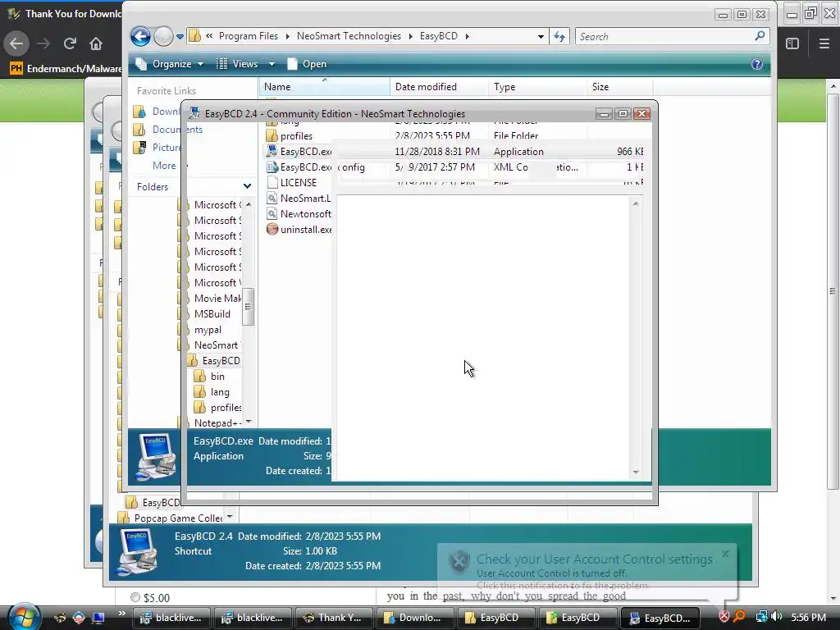840x630 pixels.
Task: Click the browser home button
Action: (x=96, y=43)
